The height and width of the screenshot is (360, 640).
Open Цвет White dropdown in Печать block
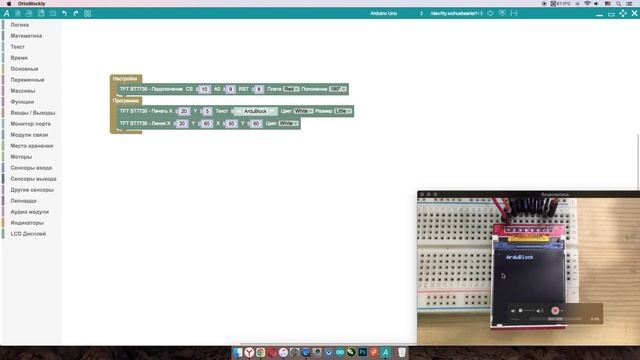coord(303,111)
